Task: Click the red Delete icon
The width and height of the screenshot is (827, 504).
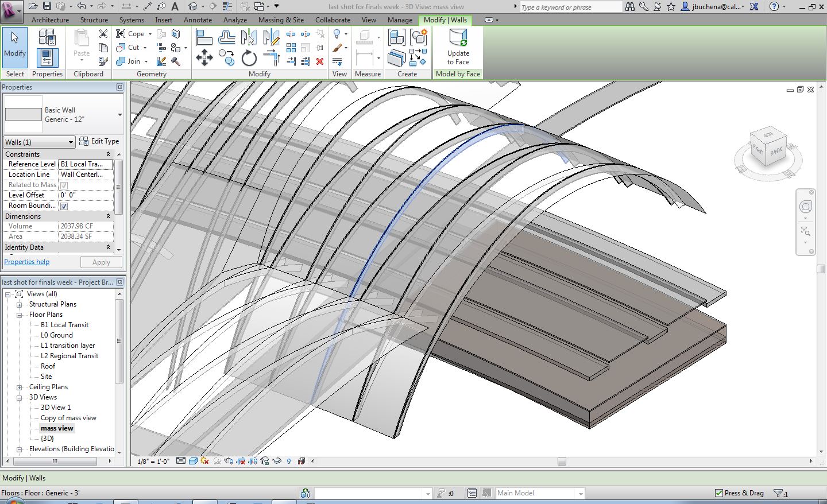Action: point(320,61)
